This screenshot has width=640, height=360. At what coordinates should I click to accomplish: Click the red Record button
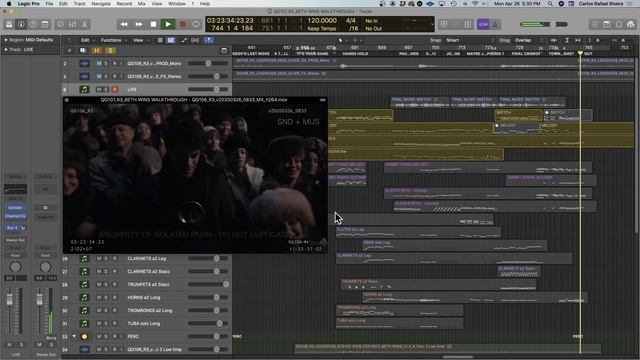182,24
